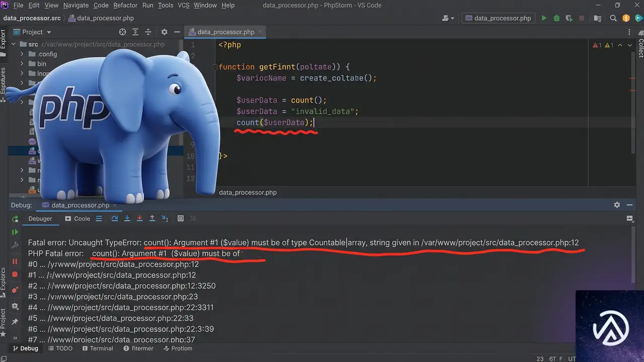
Task: Run data_processor.php with the green play icon
Action: [x=544, y=18]
